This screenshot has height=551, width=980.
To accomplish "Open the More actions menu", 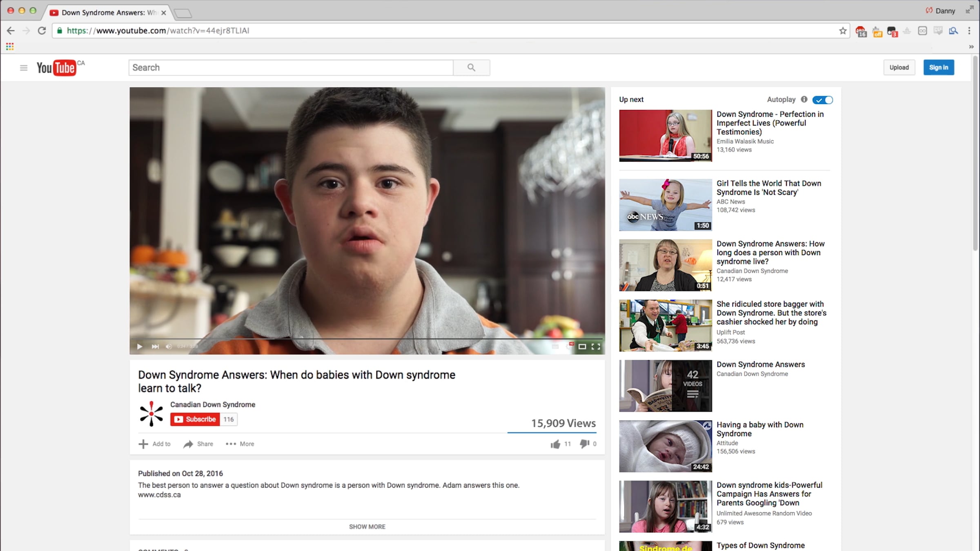I will 240,444.
